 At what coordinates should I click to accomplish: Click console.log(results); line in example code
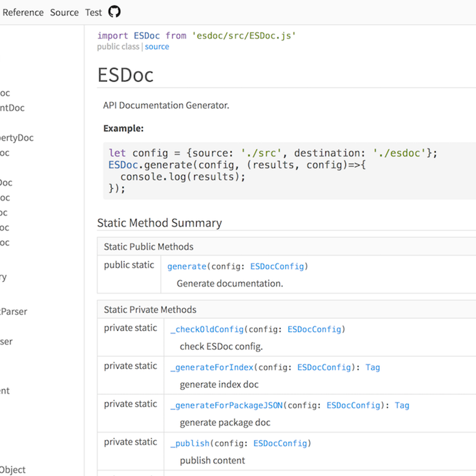coord(183,177)
